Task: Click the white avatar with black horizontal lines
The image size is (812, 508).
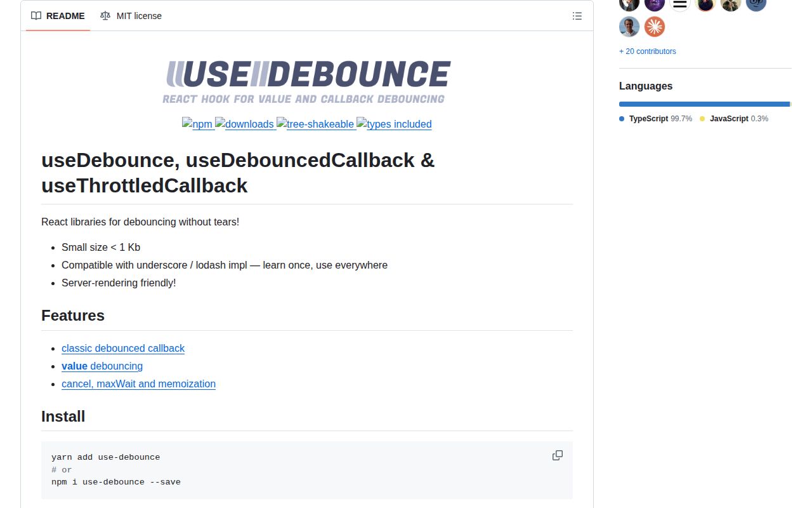Action: (680, 4)
